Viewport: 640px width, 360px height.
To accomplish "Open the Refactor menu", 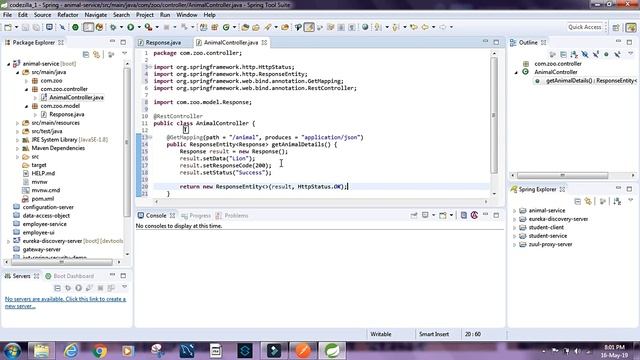I will pyautogui.click(x=67, y=15).
